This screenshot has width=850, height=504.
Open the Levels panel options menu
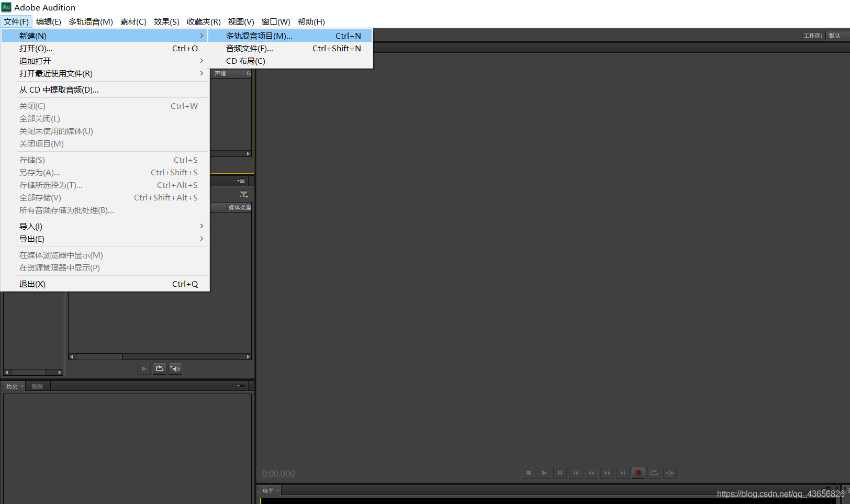point(826,490)
